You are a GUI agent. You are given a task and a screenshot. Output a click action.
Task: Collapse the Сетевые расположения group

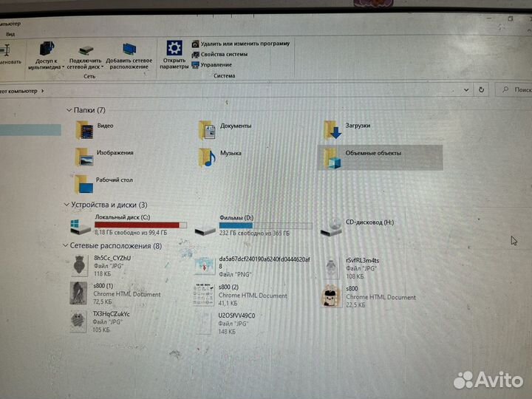coord(65,246)
